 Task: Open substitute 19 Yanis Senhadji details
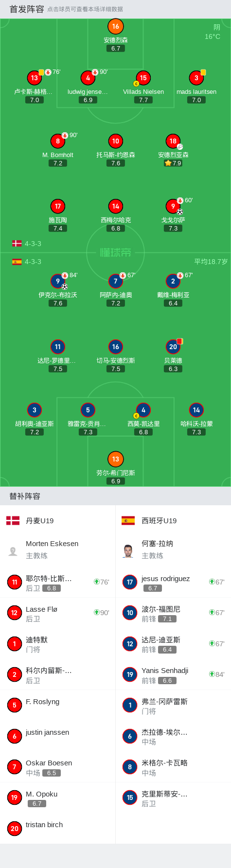click(173, 675)
